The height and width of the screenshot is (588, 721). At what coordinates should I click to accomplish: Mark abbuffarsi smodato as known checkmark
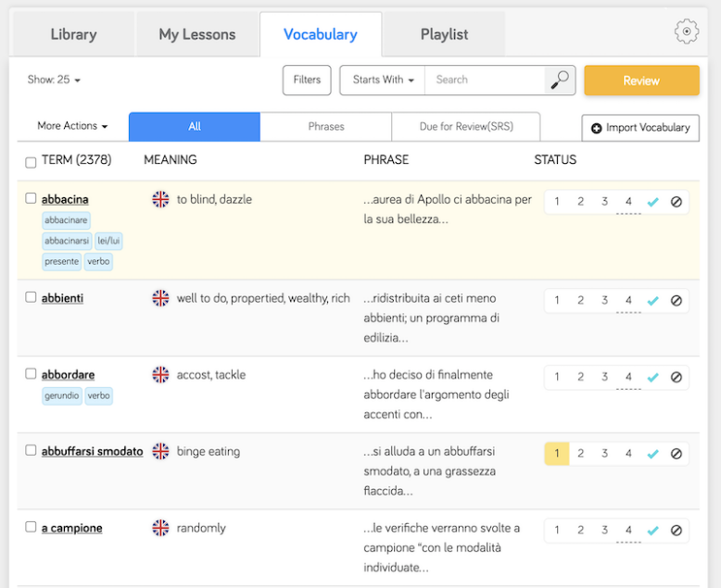(652, 454)
